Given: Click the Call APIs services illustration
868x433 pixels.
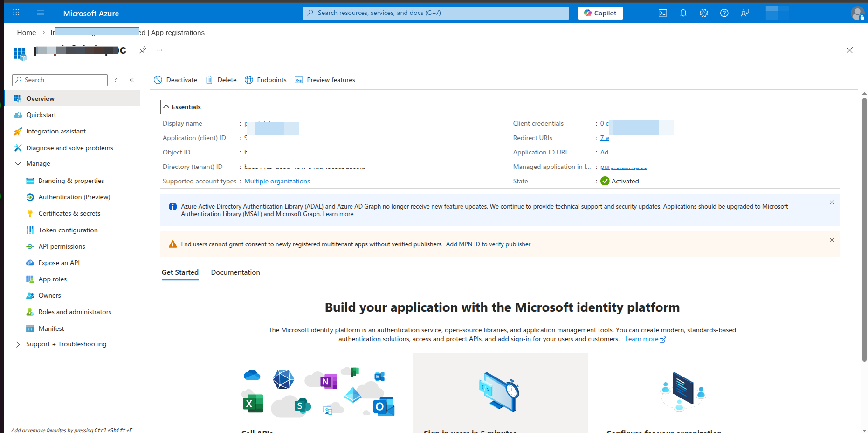Looking at the screenshot, I should pyautogui.click(x=318, y=391).
